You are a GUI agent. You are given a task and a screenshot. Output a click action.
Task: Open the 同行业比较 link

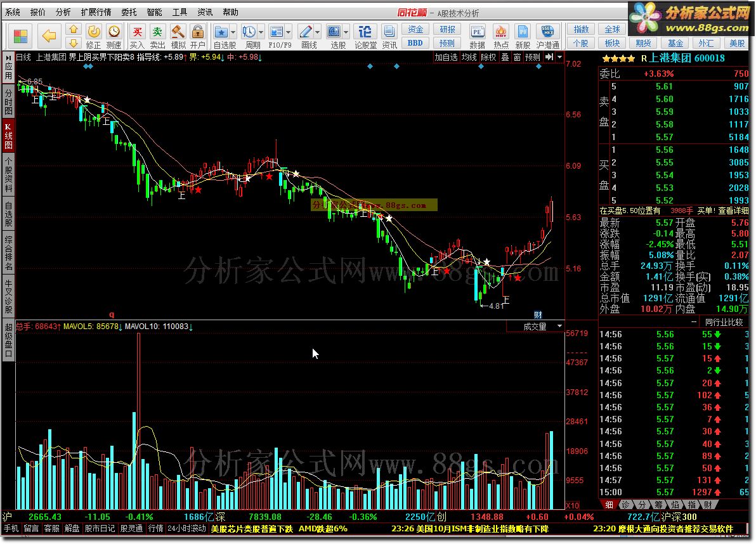(x=724, y=322)
